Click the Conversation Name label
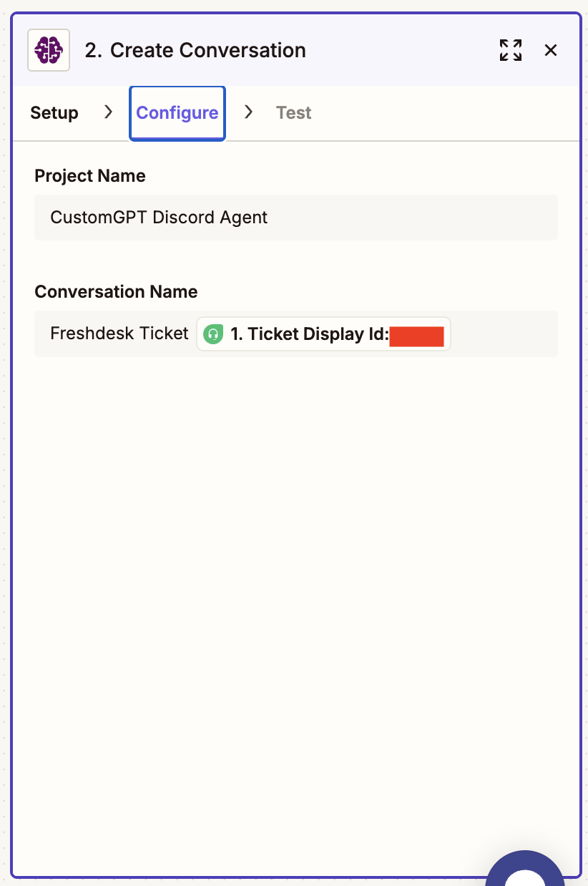The width and height of the screenshot is (588, 886). (116, 292)
